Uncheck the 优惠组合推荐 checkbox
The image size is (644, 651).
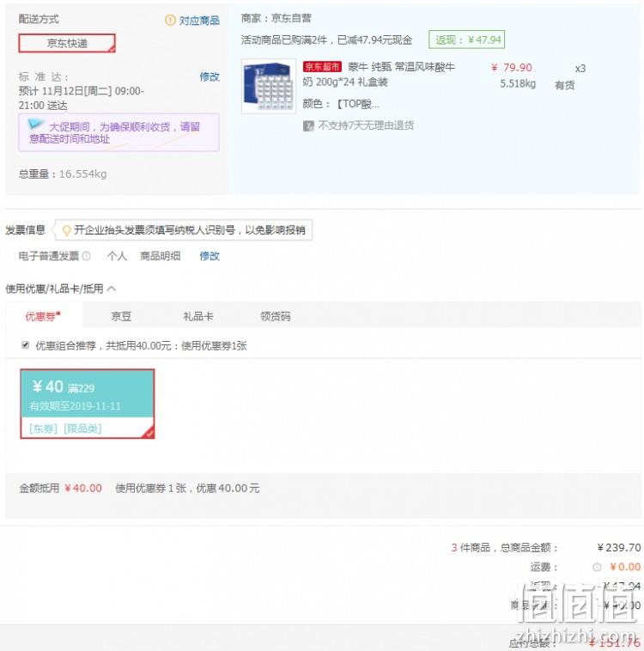tap(25, 345)
